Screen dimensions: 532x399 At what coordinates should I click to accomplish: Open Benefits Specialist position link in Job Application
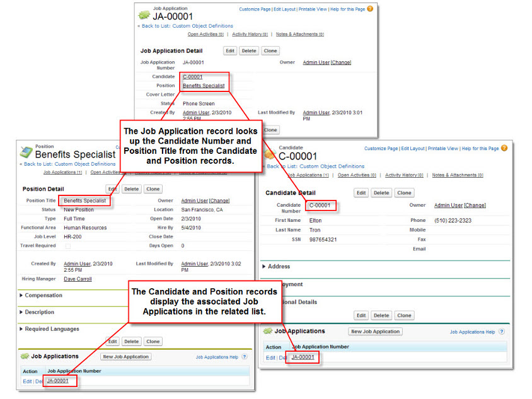pos(204,86)
